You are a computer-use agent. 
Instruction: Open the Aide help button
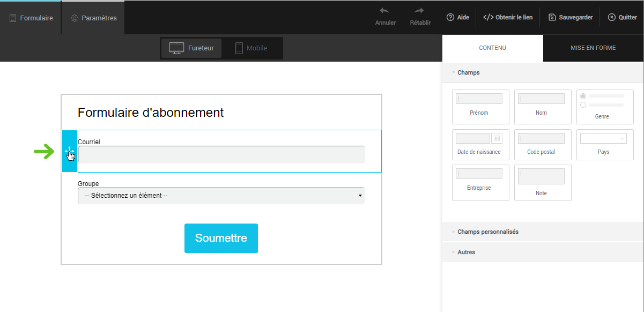point(458,17)
